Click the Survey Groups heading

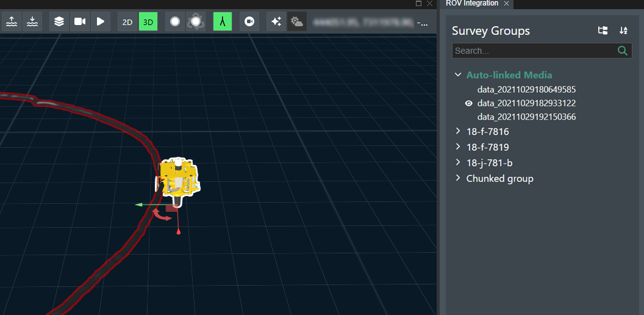coord(491,31)
